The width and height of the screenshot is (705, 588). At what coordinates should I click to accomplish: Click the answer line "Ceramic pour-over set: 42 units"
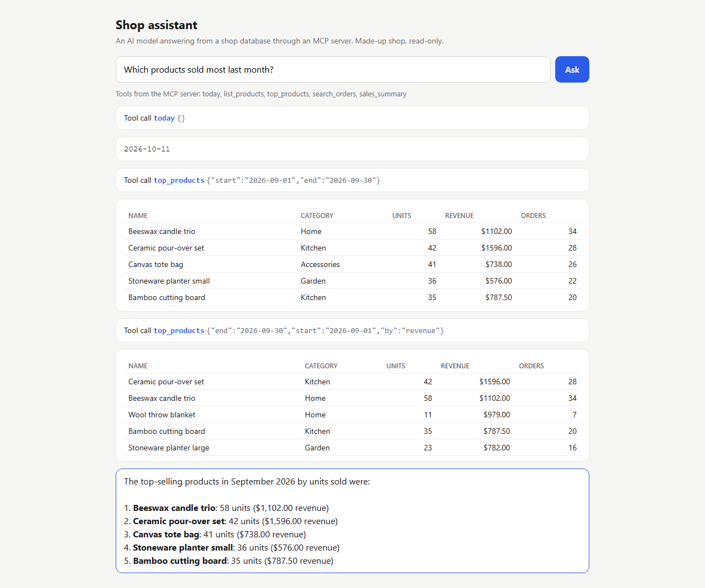231,521
